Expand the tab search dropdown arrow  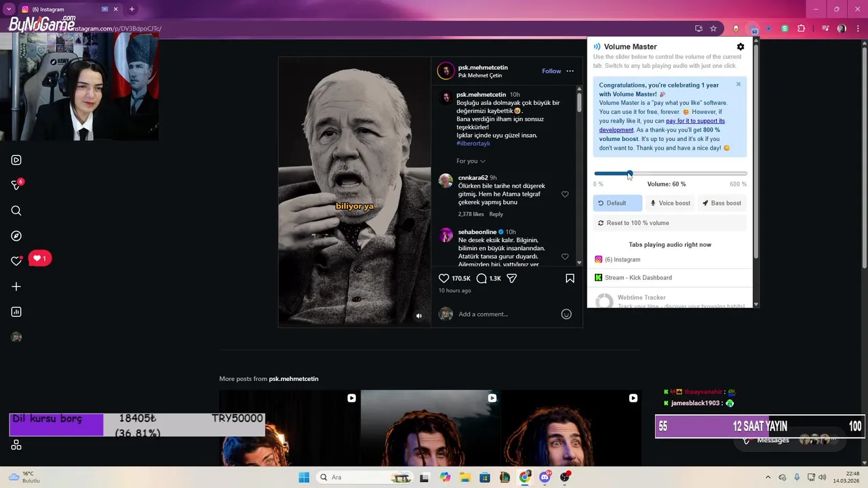pyautogui.click(x=9, y=9)
